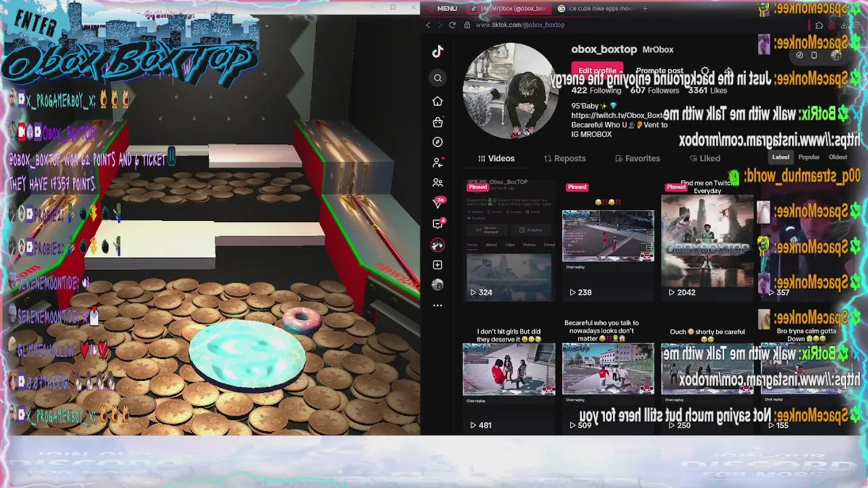
Task: Open the 422 Following list
Action: [596, 90]
